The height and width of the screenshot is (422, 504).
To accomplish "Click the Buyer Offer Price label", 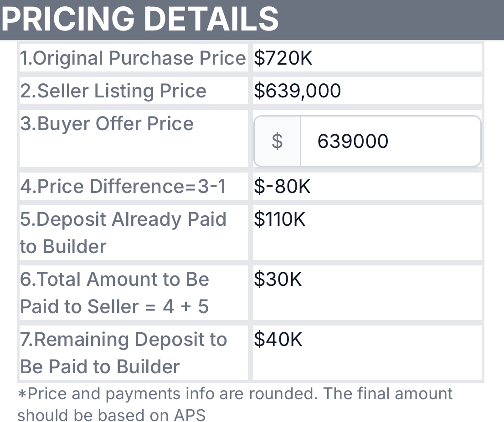I will pyautogui.click(x=107, y=124).
